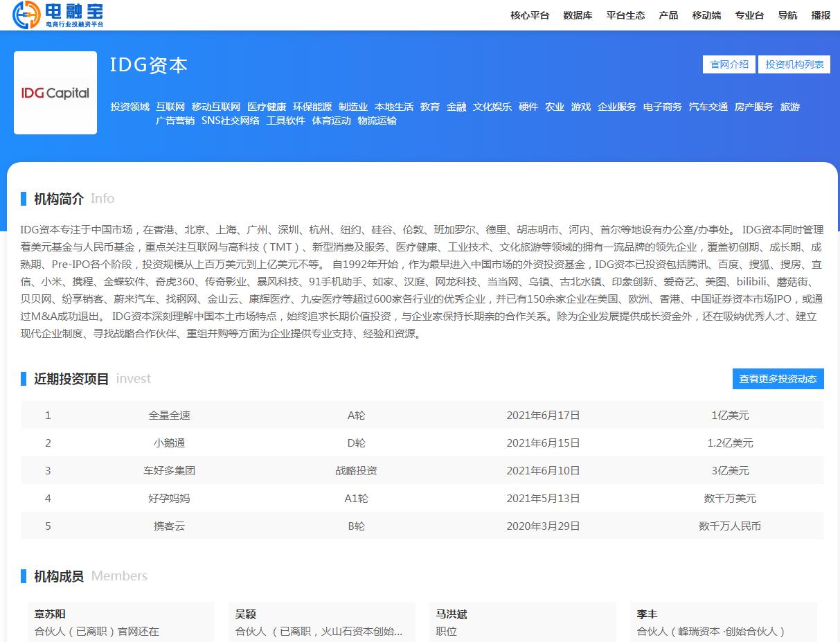This screenshot has width=840, height=642.
Task: Select the 教育 investment field tag
Action: click(x=430, y=107)
